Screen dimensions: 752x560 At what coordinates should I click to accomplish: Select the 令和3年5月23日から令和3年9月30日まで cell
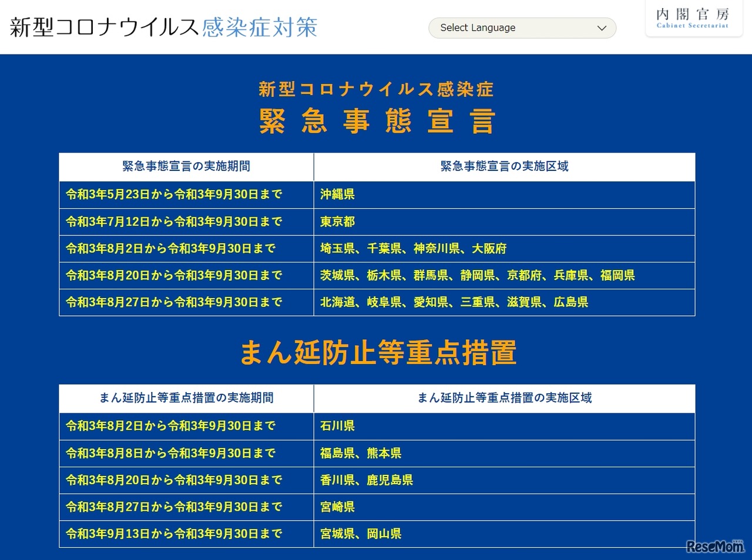172,195
